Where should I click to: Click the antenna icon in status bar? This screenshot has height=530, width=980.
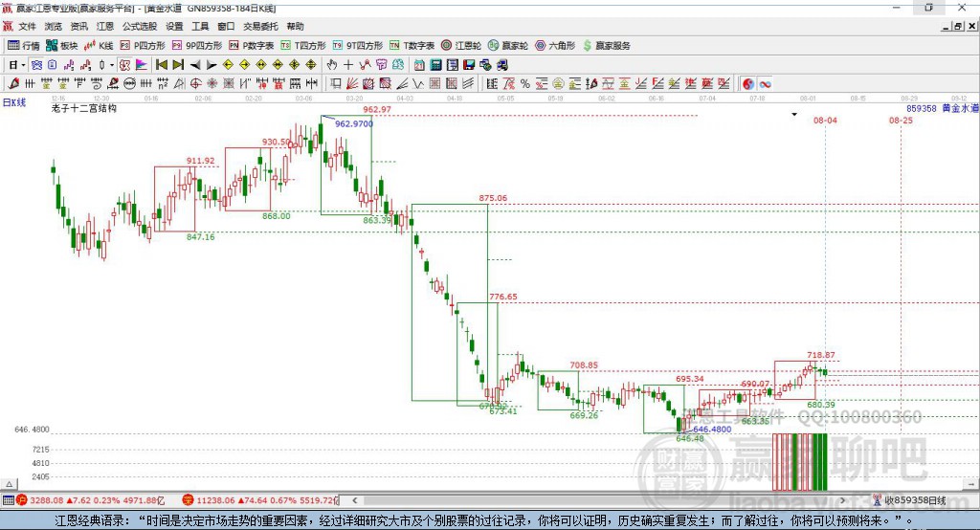point(877,500)
